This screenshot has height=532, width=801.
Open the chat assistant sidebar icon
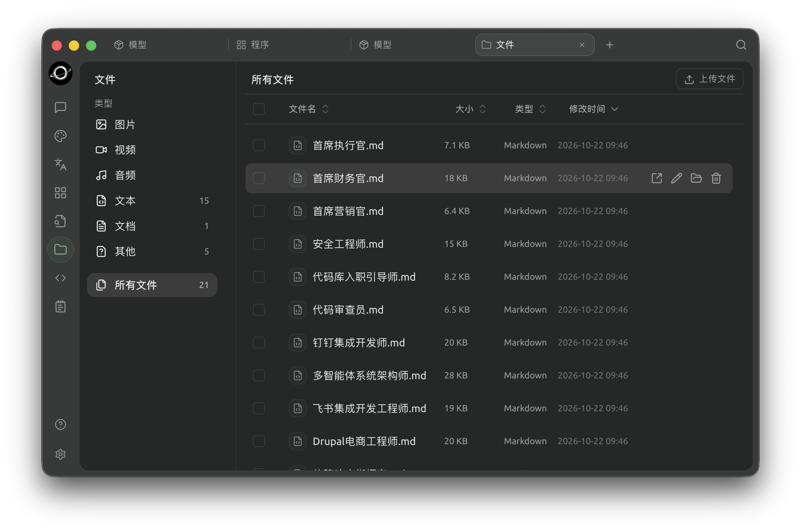(60, 107)
